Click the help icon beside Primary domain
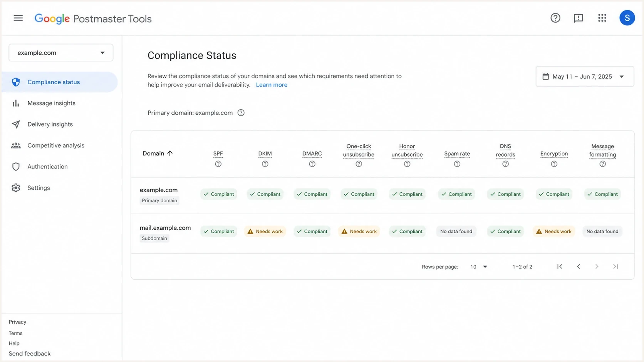644x362 pixels. [241, 113]
